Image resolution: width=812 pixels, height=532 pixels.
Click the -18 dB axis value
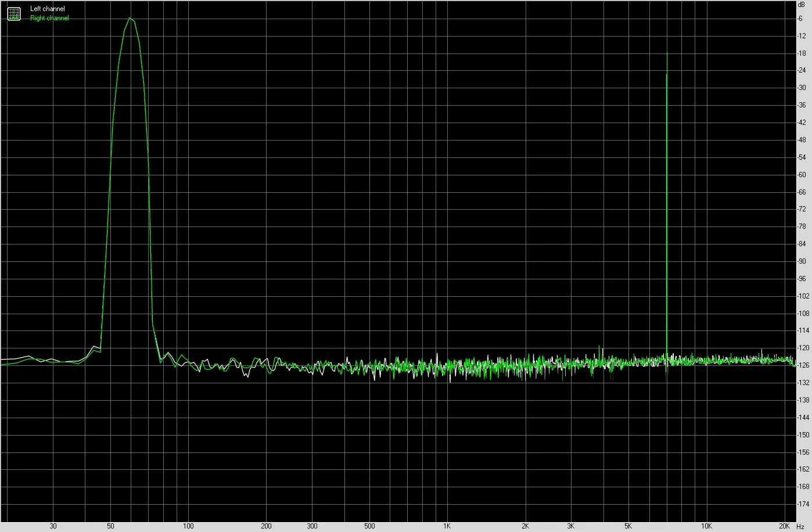click(802, 53)
